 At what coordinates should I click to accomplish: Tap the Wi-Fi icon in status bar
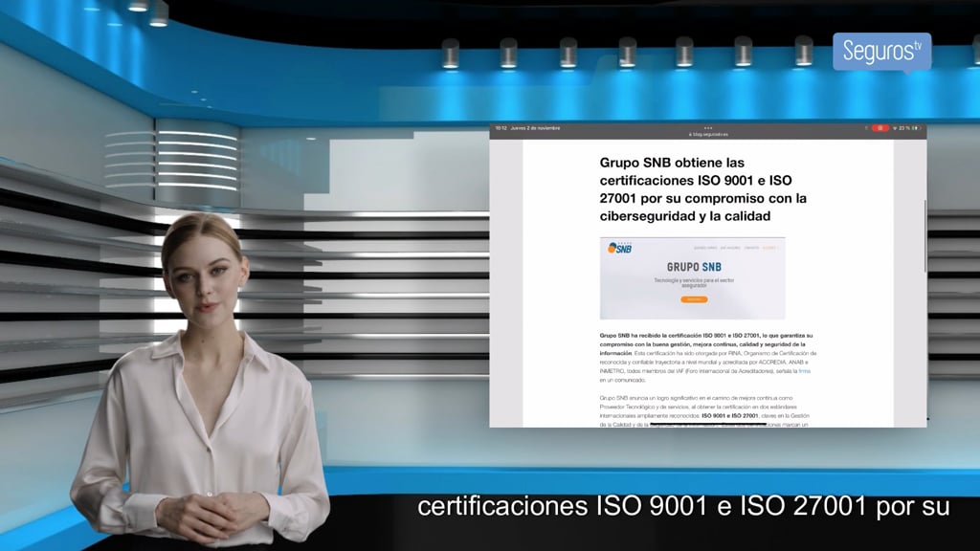[x=895, y=128]
